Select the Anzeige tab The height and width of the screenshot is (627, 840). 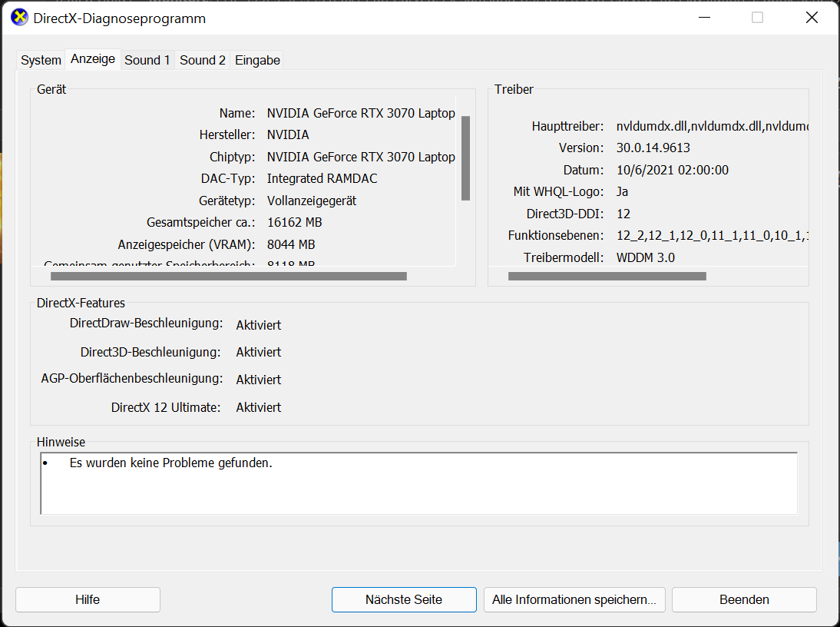(93, 59)
